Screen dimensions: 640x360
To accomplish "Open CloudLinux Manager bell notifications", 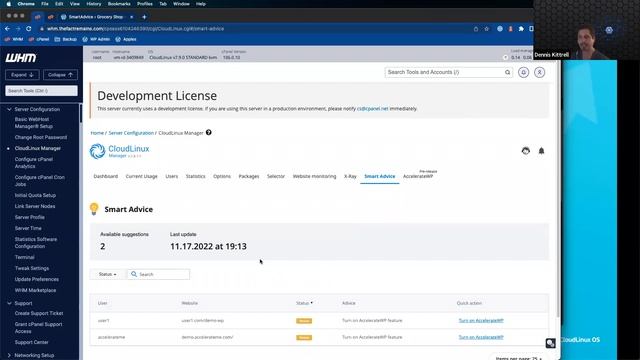I will tap(541, 151).
